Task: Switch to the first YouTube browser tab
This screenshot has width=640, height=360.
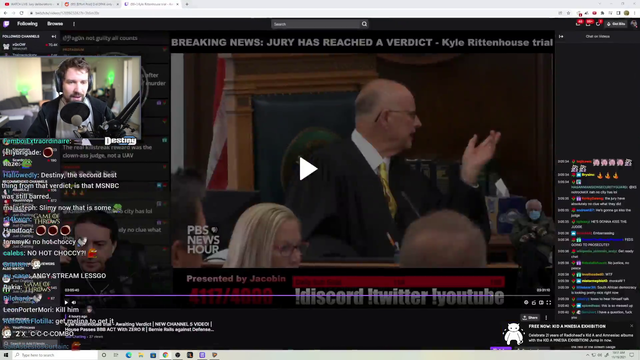Action: point(31,4)
